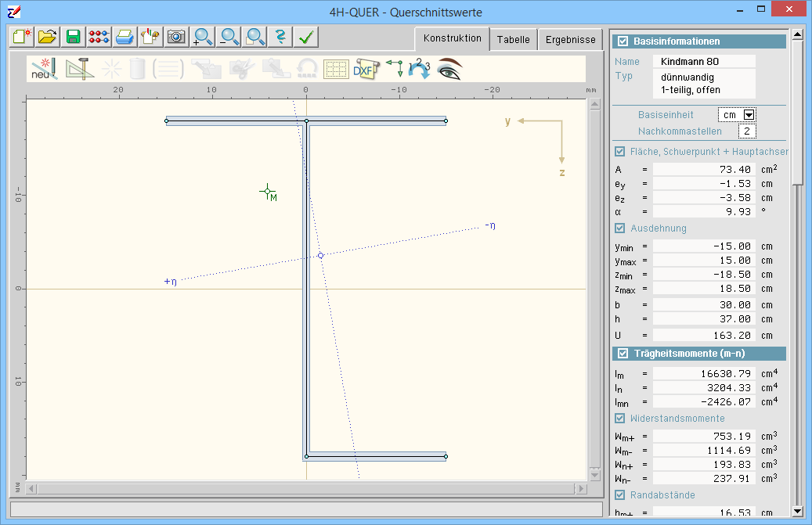Open the Basiseinheit cm dropdown
Image resolution: width=812 pixels, height=525 pixels.
[x=749, y=115]
